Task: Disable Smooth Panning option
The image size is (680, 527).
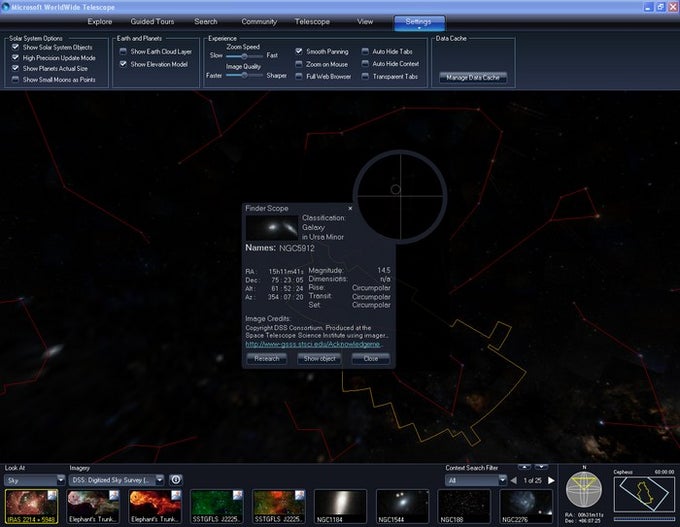Action: coord(299,51)
